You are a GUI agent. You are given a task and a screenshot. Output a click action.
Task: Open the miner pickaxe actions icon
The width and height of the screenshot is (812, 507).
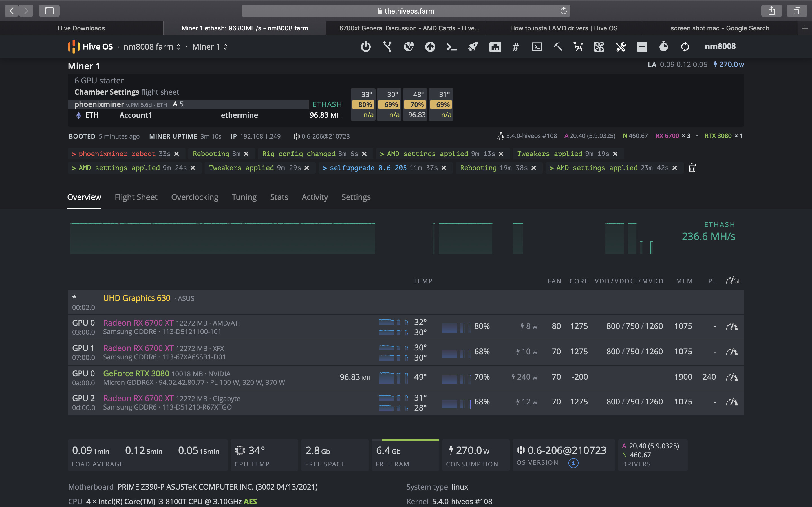click(x=558, y=46)
